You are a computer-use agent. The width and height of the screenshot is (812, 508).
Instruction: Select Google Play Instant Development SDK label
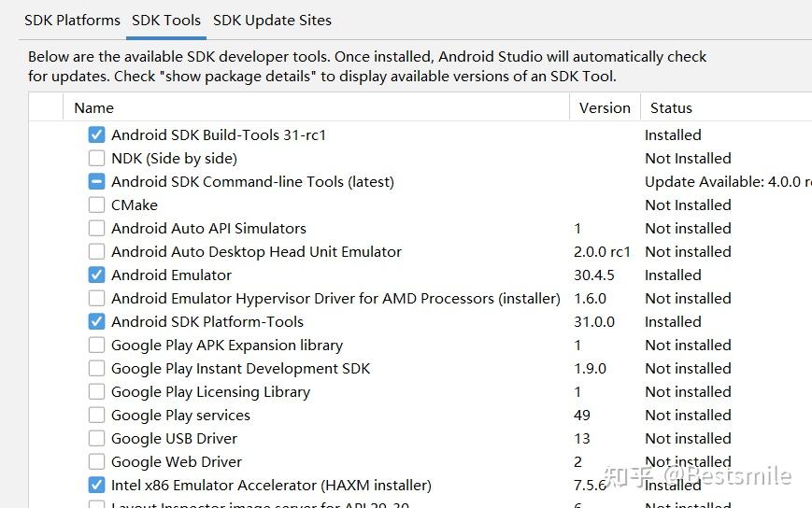pyautogui.click(x=241, y=368)
